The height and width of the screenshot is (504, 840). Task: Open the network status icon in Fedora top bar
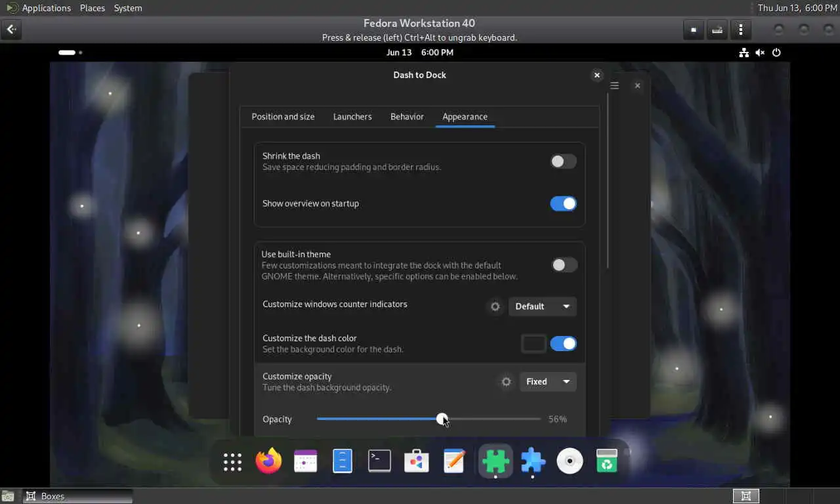click(x=744, y=52)
